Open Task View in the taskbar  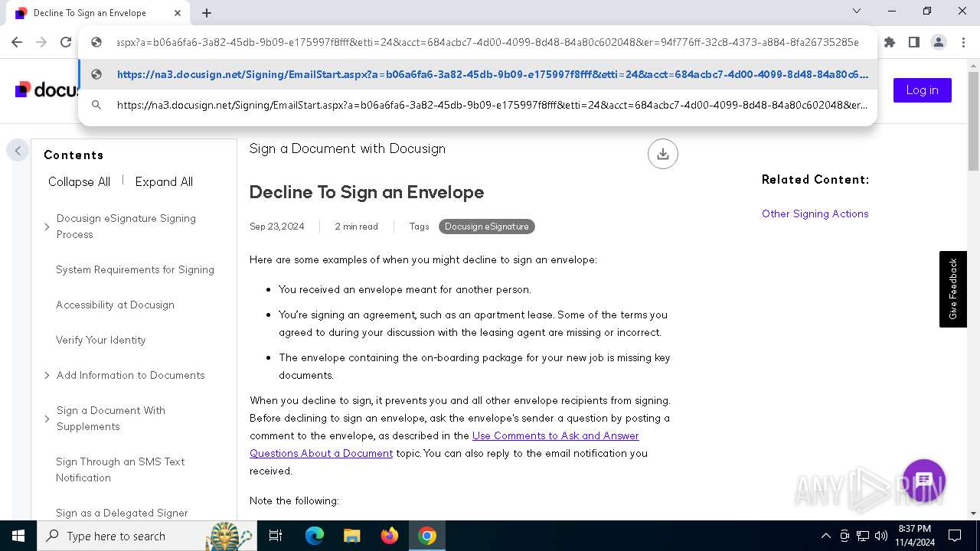(x=276, y=536)
